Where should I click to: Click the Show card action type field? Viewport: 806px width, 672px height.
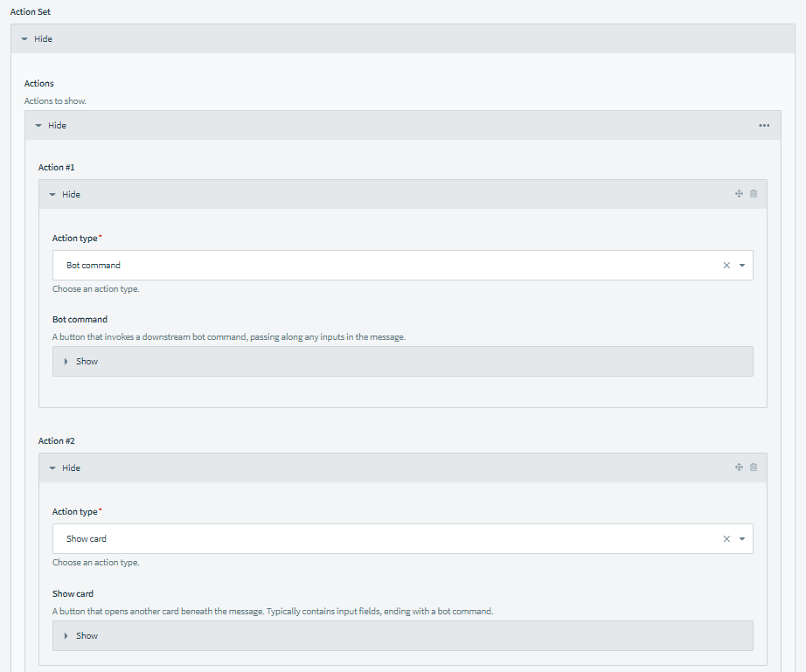point(385,539)
